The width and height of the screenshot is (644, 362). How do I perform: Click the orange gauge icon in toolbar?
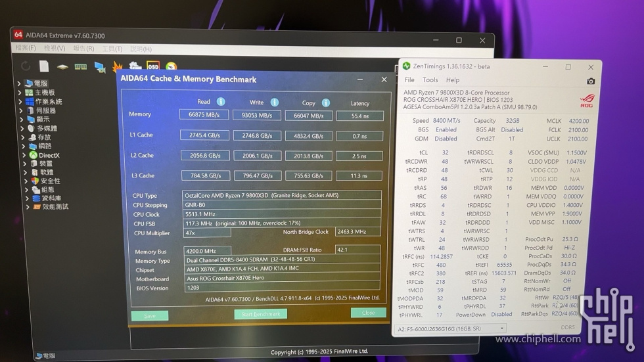172,66
